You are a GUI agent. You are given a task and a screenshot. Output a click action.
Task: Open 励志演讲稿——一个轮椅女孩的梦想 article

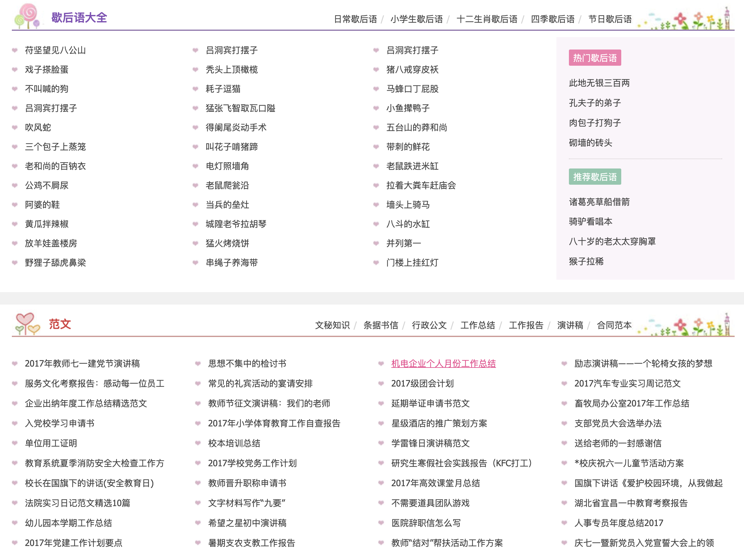643,363
